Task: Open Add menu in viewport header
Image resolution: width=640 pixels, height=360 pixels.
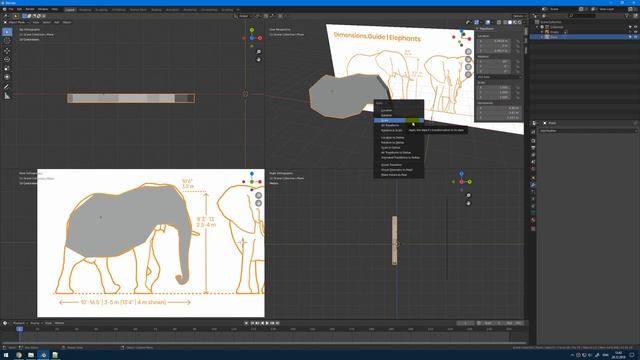Action: 57,22
